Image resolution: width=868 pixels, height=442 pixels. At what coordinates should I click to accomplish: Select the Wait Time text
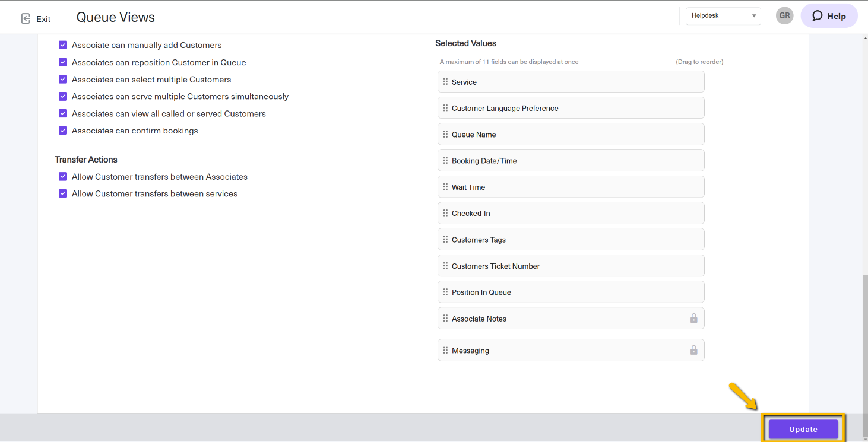coord(468,187)
